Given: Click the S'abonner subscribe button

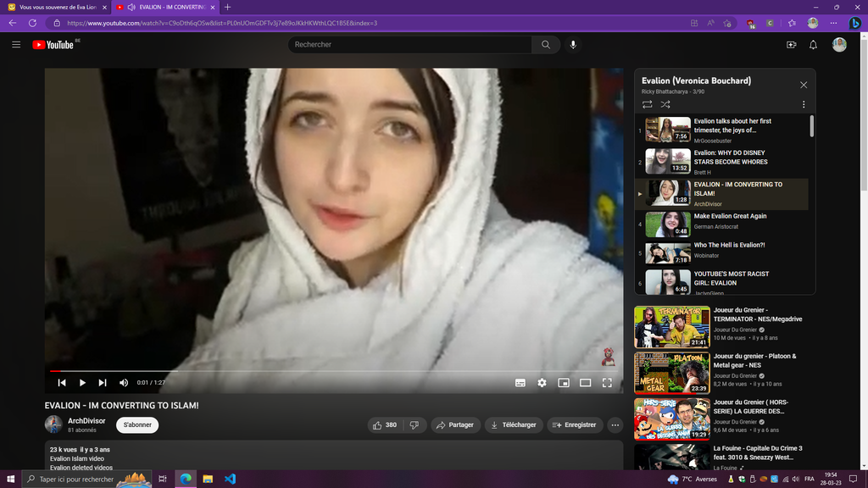Looking at the screenshot, I should 137,425.
